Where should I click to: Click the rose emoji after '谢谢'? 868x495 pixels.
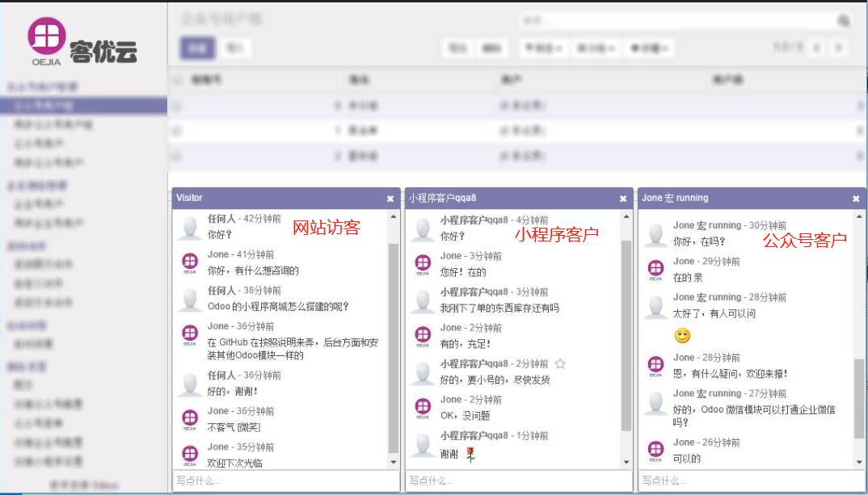point(470,454)
